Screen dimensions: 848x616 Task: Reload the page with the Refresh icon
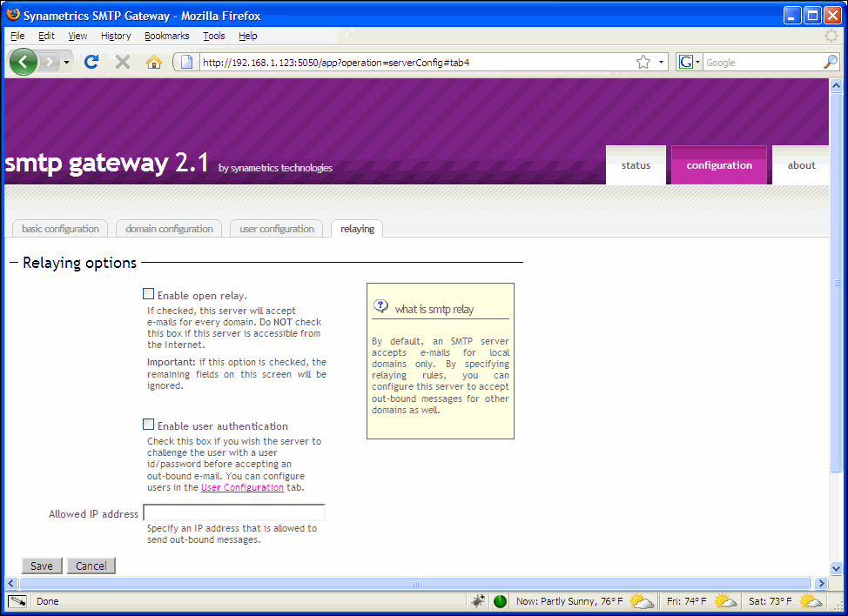coord(91,62)
